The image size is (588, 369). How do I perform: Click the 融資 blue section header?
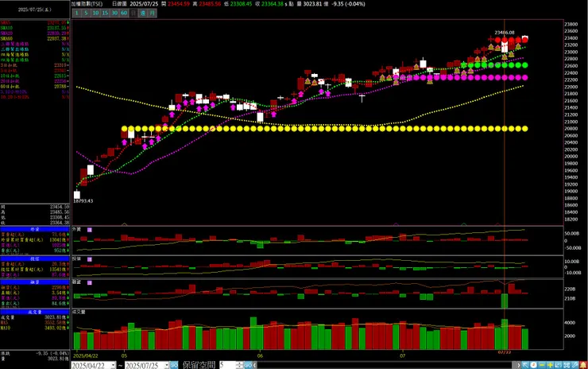[x=35, y=282]
